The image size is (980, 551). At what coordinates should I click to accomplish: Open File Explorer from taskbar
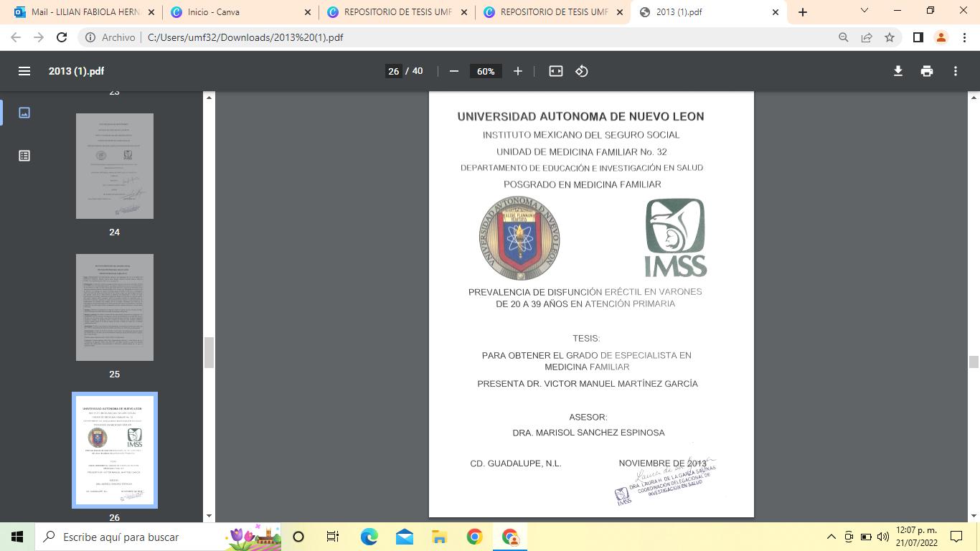(439, 537)
